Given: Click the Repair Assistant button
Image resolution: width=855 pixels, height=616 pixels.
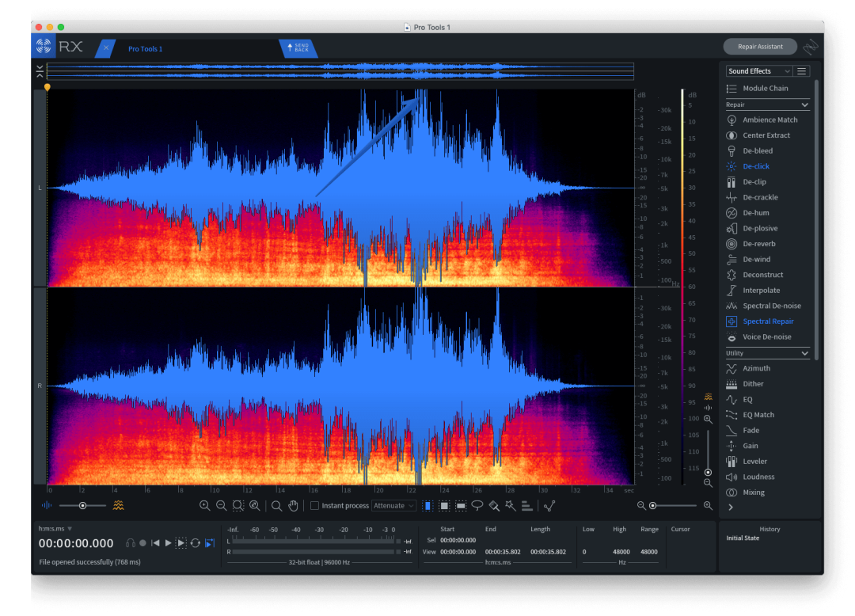Looking at the screenshot, I should pyautogui.click(x=759, y=47).
